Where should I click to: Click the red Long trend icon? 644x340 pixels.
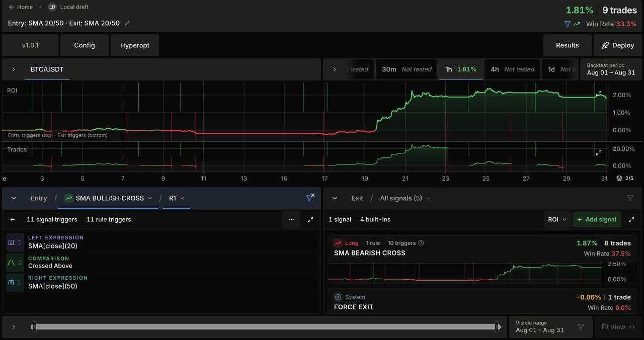[x=338, y=243]
